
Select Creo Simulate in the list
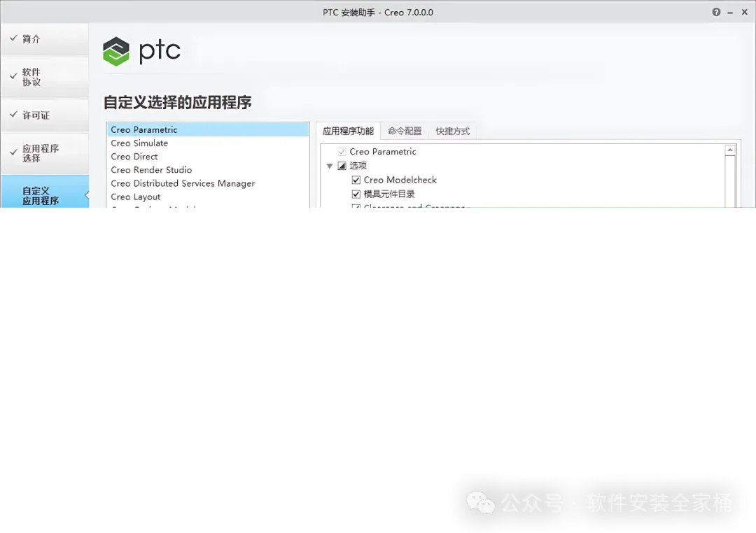207,143
